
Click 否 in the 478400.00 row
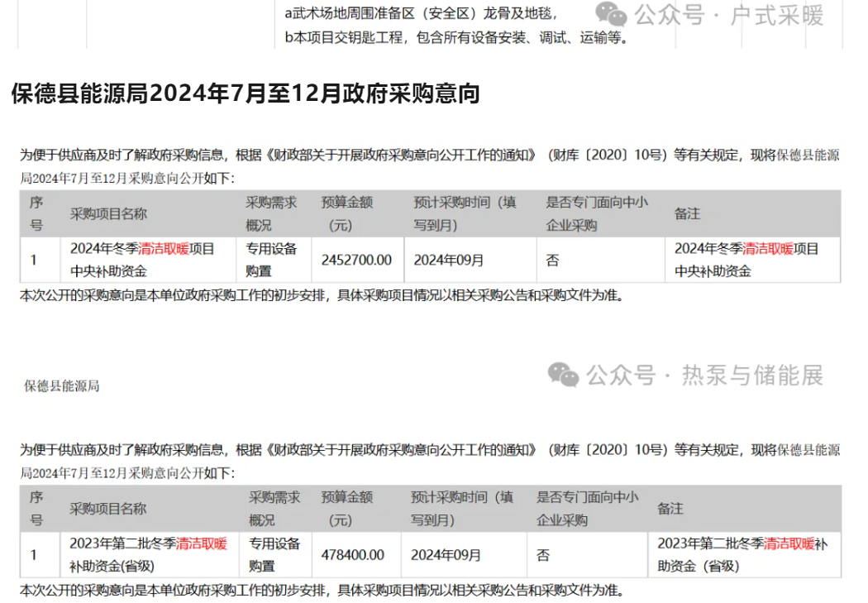click(x=542, y=555)
